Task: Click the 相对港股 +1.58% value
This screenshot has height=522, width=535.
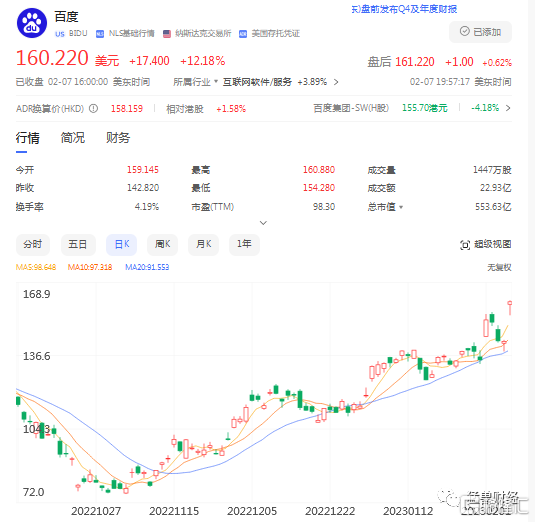Action: [x=231, y=109]
